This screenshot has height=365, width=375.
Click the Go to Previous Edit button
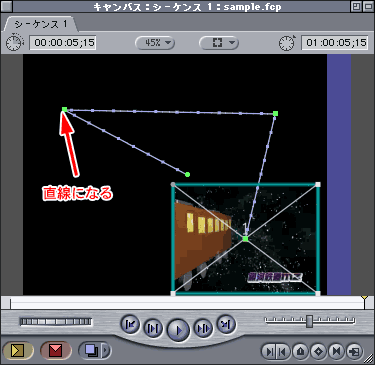(x=130, y=324)
